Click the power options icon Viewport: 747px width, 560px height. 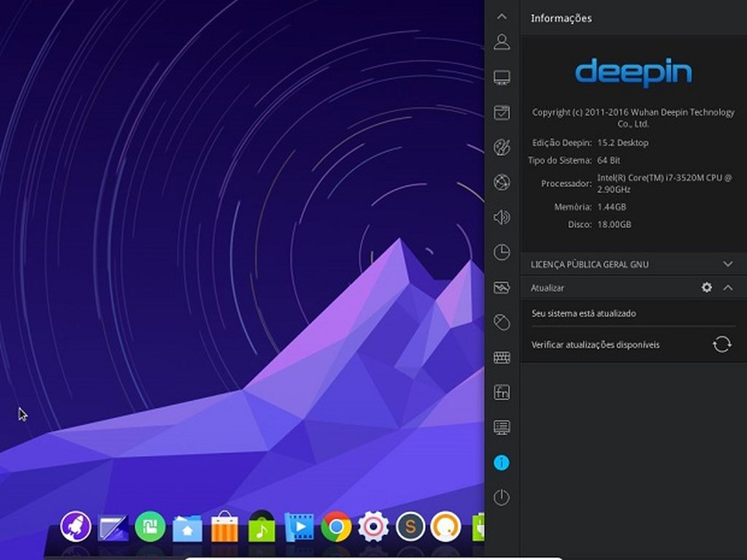coord(502,498)
